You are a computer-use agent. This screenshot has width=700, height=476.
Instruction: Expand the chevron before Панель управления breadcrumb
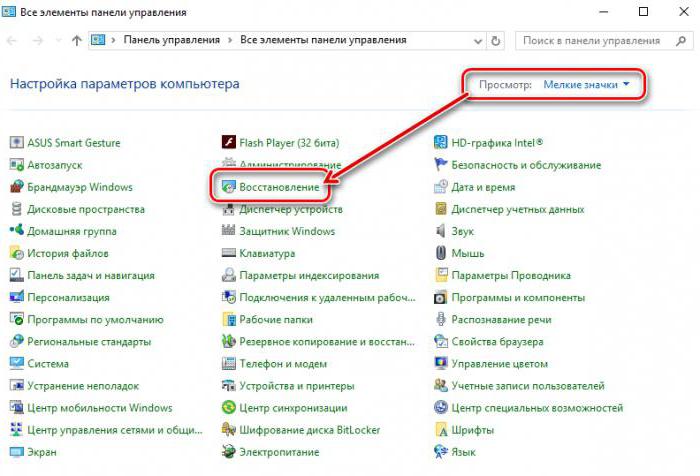point(113,40)
